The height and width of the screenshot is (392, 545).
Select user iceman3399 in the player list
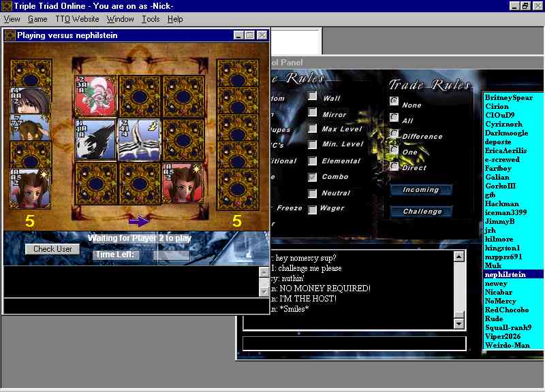(x=506, y=212)
